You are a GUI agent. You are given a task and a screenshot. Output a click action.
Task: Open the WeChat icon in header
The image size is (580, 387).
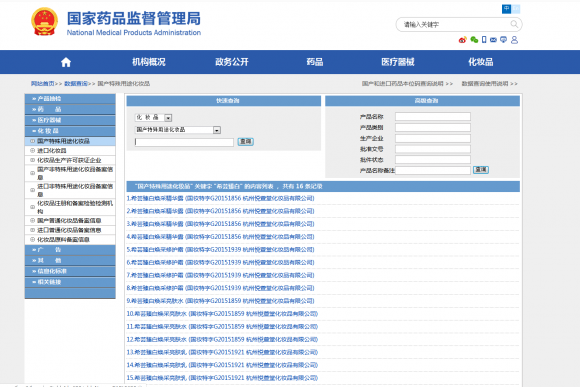pyautogui.click(x=474, y=40)
